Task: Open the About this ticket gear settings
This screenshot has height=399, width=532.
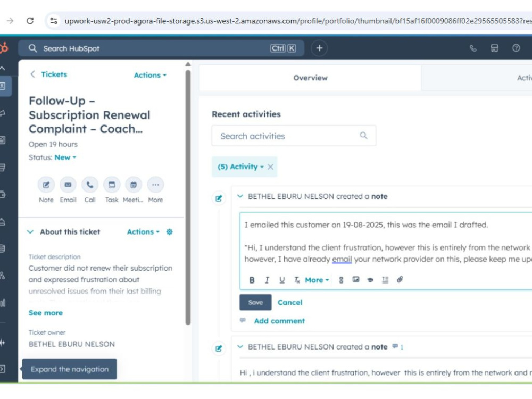Action: (x=169, y=232)
